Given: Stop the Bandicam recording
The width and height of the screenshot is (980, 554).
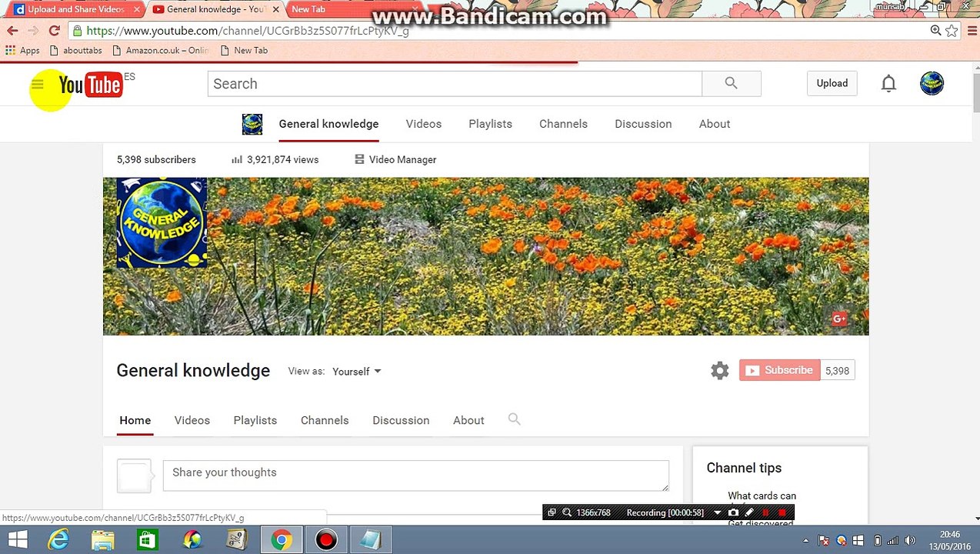Looking at the screenshot, I should coord(782,512).
